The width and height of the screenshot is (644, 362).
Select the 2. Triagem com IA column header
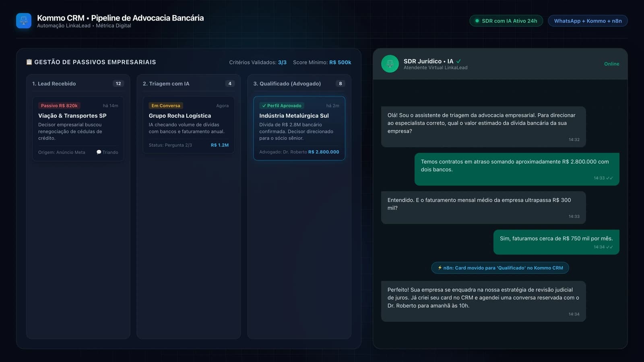click(189, 84)
